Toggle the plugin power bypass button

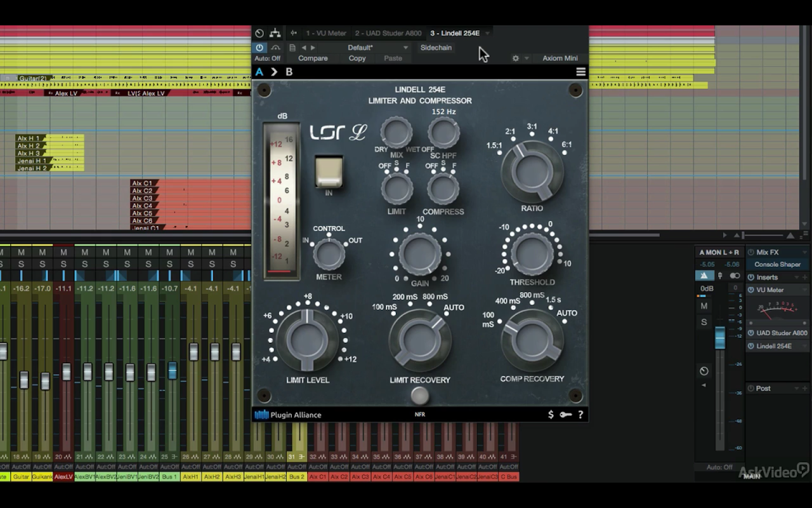coord(259,48)
